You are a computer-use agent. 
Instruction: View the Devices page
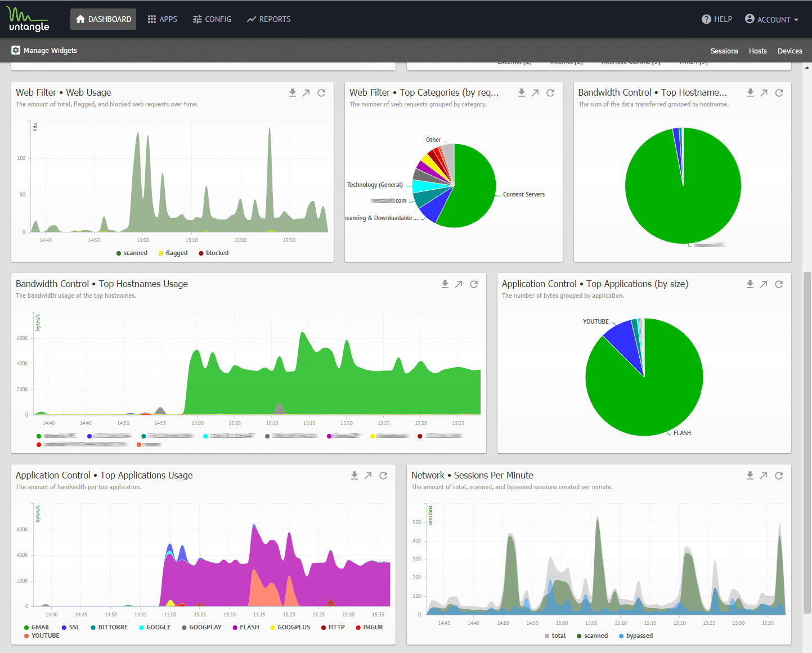[790, 51]
